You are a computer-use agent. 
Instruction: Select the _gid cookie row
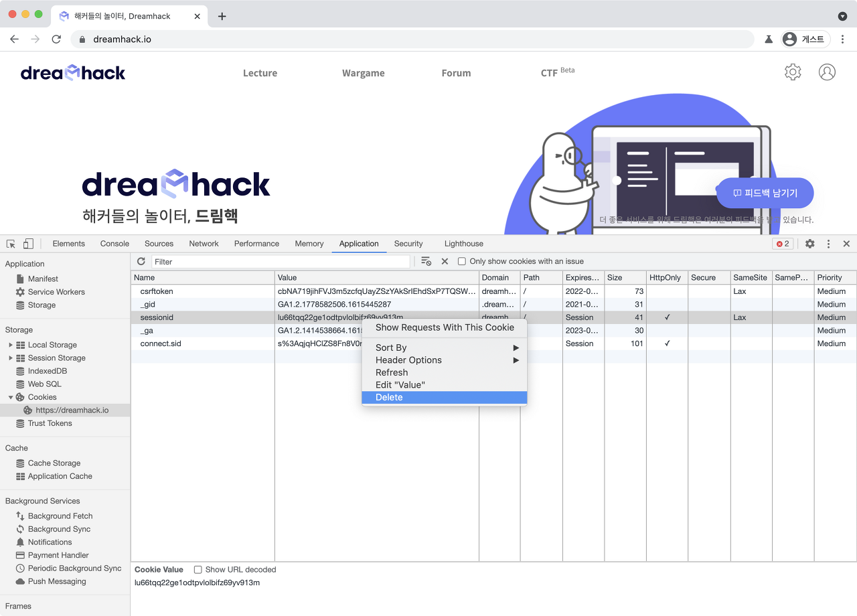click(493, 304)
